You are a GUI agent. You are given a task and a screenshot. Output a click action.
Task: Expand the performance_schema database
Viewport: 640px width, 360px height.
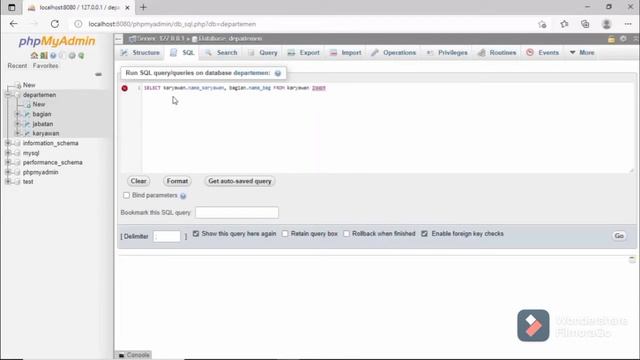8,162
